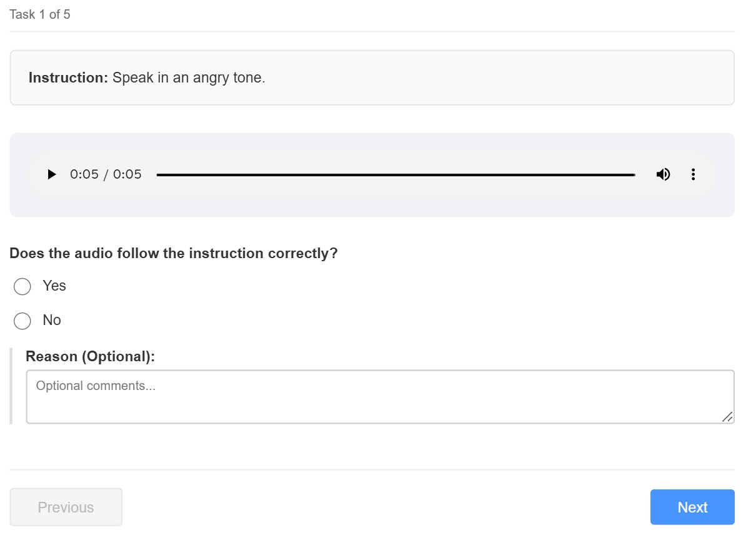Select the No radio circle

[x=22, y=321]
